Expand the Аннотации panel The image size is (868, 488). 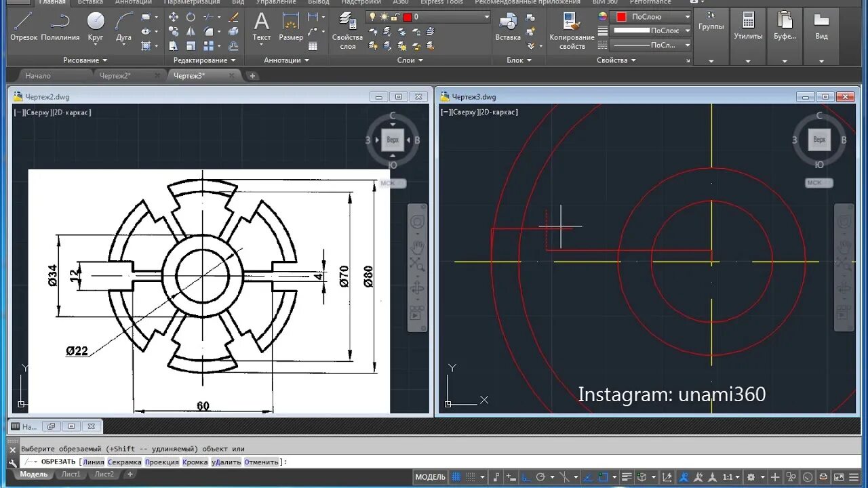(x=286, y=60)
